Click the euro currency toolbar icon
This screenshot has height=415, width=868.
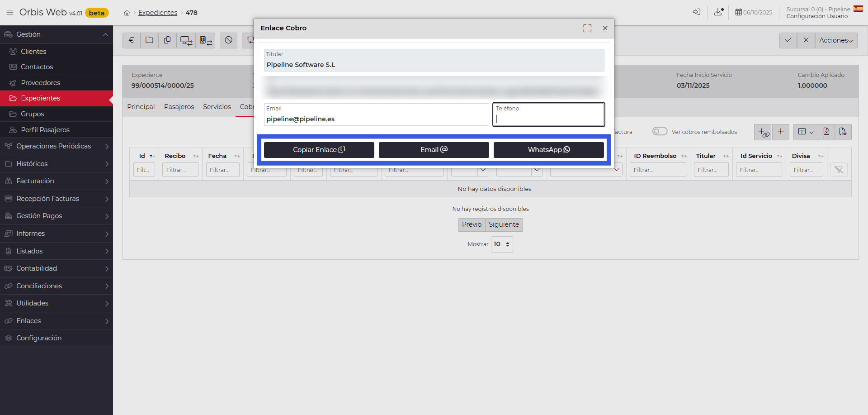click(x=132, y=40)
